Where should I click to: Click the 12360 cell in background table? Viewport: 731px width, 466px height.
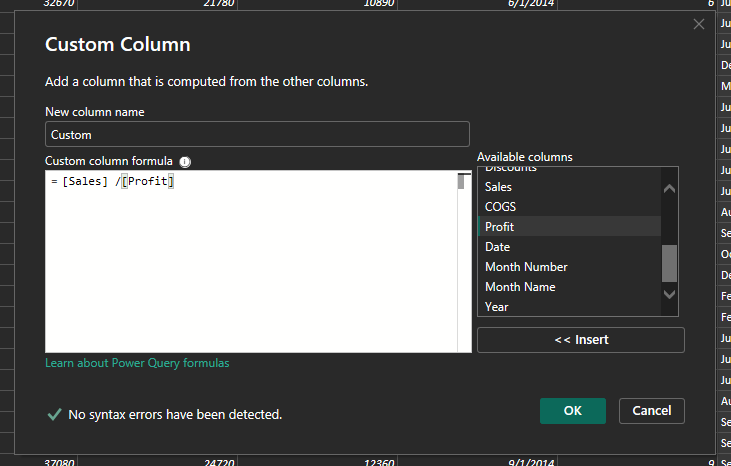click(x=379, y=462)
